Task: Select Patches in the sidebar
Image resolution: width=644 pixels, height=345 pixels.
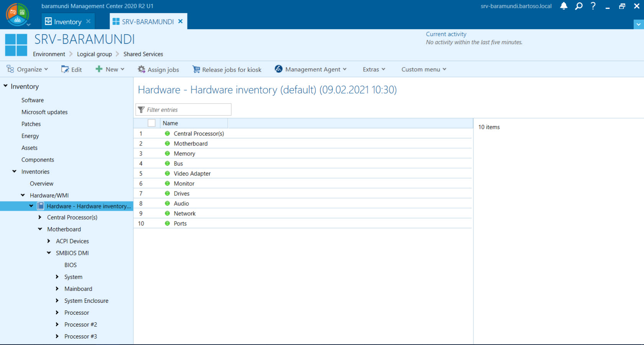Action: pyautogui.click(x=31, y=124)
